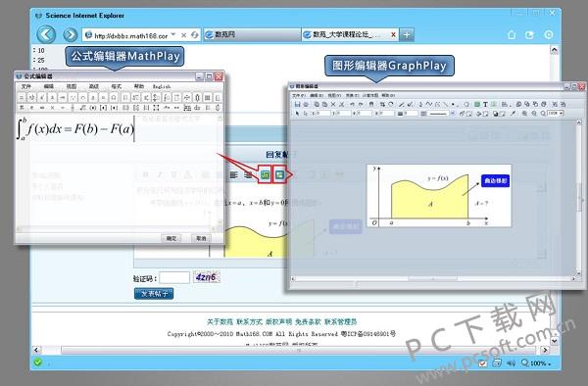The width and height of the screenshot is (588, 386).
Task: Click the 发表帖子 submit button
Action: (x=154, y=294)
